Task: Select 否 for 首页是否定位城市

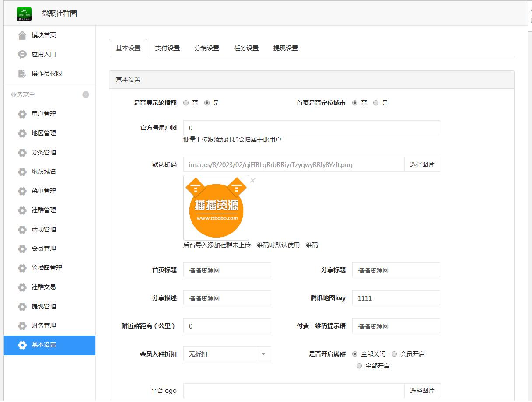Action: coord(355,103)
